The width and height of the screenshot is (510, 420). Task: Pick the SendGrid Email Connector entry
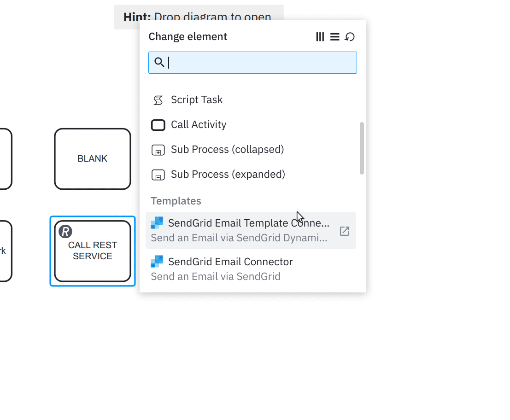[230, 261]
